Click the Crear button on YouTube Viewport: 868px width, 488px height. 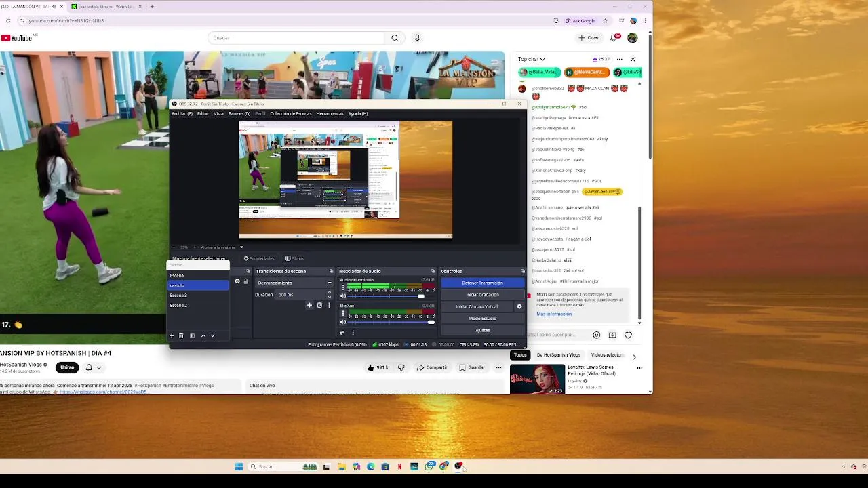point(589,38)
